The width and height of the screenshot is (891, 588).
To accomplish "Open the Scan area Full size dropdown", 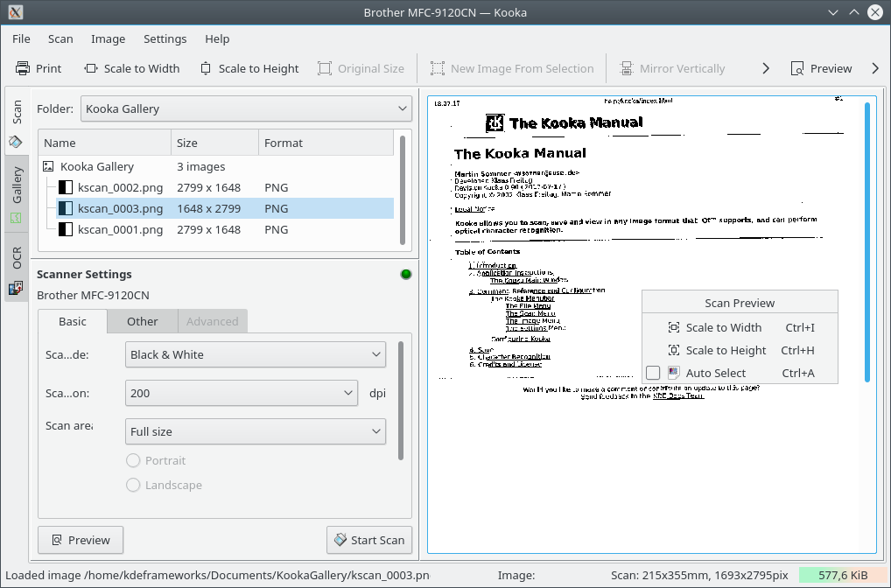I will coord(256,431).
